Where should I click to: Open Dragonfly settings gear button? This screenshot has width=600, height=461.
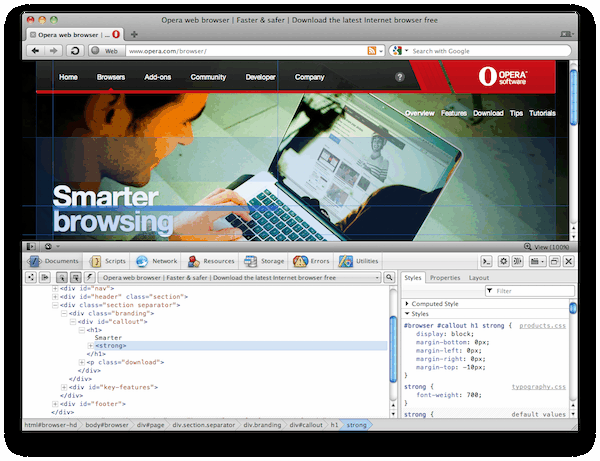[503, 261]
